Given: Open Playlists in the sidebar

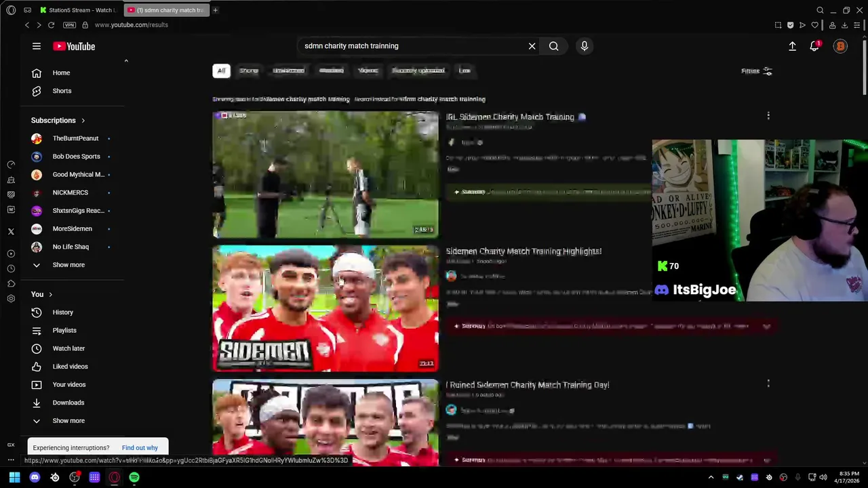Looking at the screenshot, I should 64,330.
